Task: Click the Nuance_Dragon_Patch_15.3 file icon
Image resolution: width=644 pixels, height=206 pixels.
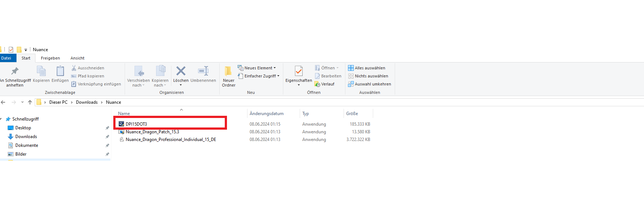Action: click(x=121, y=132)
